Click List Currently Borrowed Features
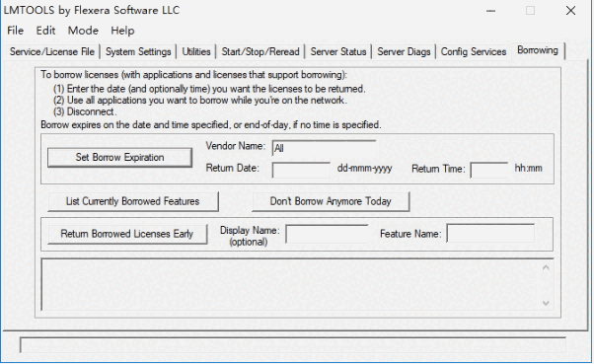Screen dimensions: 594x364 click(133, 201)
